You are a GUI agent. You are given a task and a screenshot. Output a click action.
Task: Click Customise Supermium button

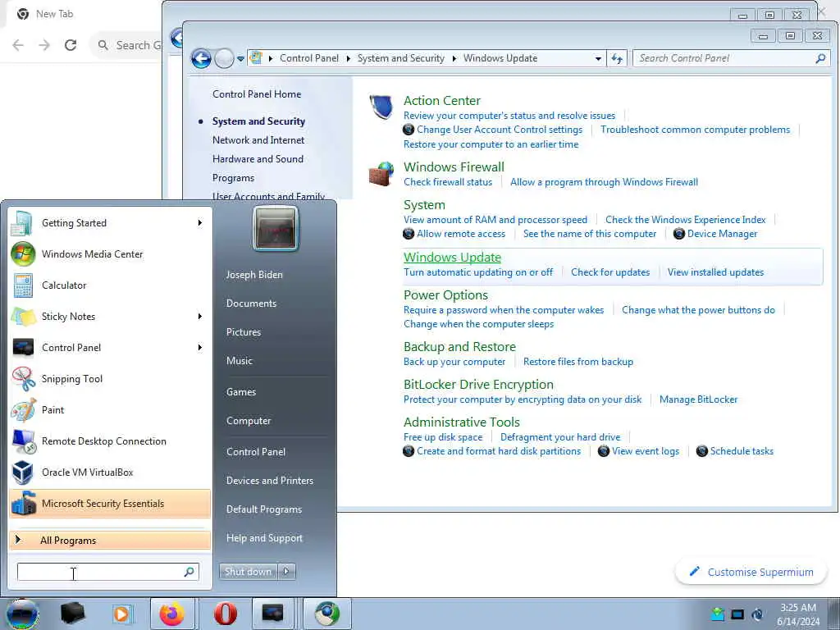pyautogui.click(x=751, y=572)
